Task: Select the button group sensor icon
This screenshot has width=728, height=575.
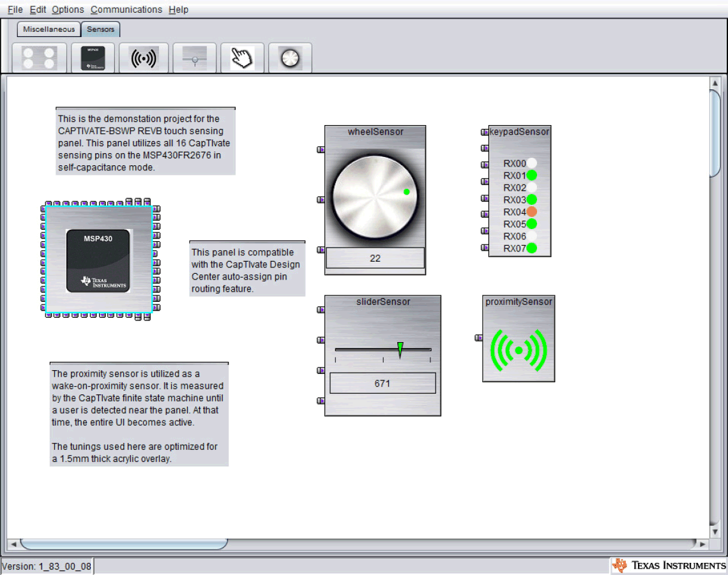Action: pyautogui.click(x=39, y=58)
